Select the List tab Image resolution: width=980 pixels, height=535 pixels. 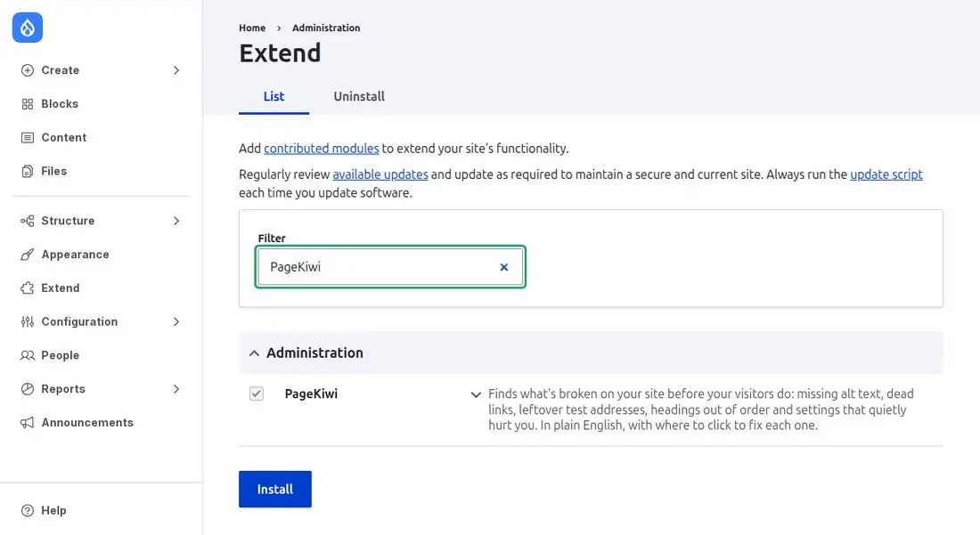coord(274,97)
